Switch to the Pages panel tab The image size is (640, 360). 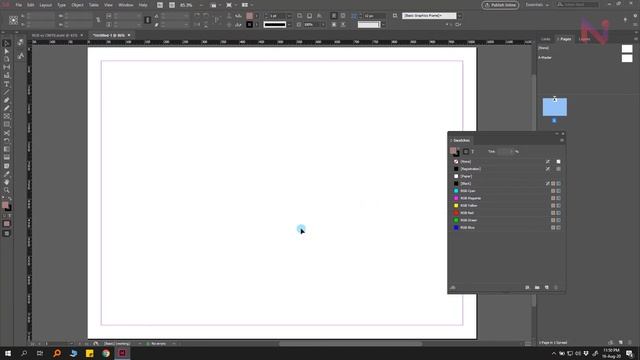pyautogui.click(x=565, y=39)
